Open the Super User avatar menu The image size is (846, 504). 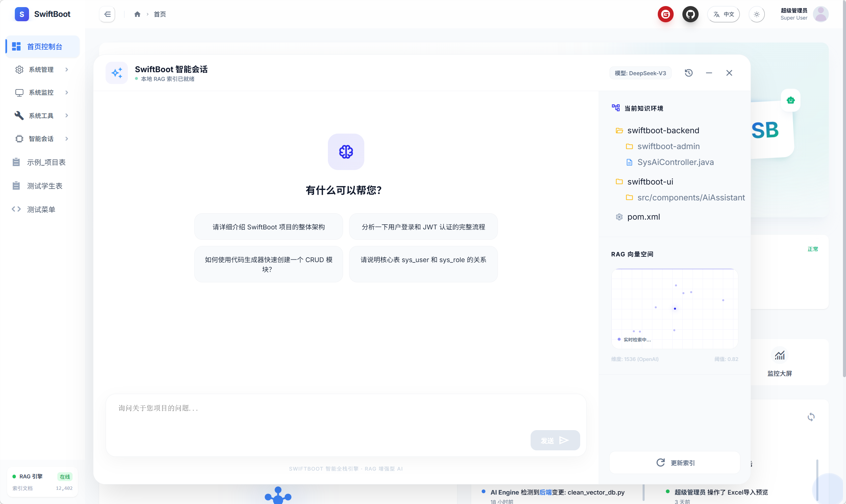pyautogui.click(x=821, y=14)
